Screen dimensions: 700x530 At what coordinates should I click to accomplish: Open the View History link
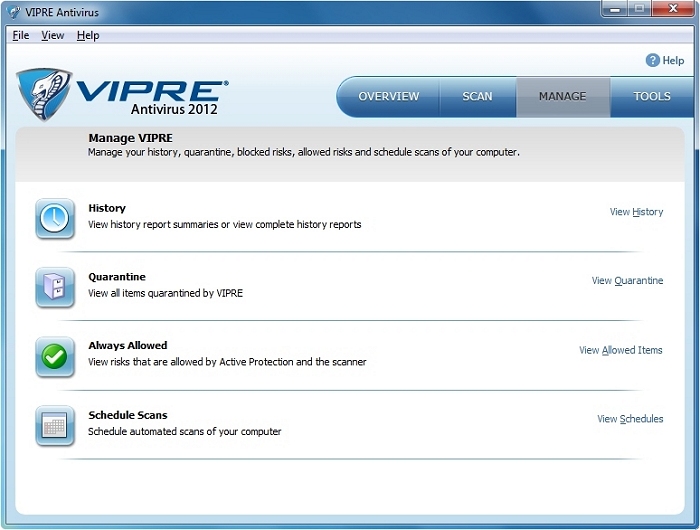pos(636,212)
